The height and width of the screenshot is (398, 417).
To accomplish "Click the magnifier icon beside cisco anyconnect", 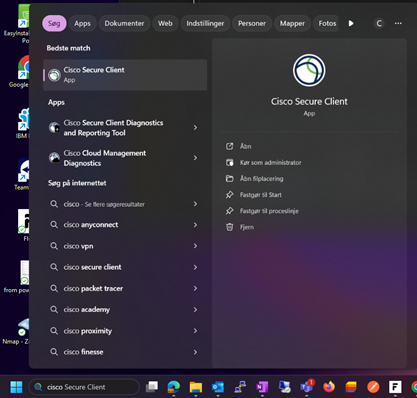I will pos(54,225).
